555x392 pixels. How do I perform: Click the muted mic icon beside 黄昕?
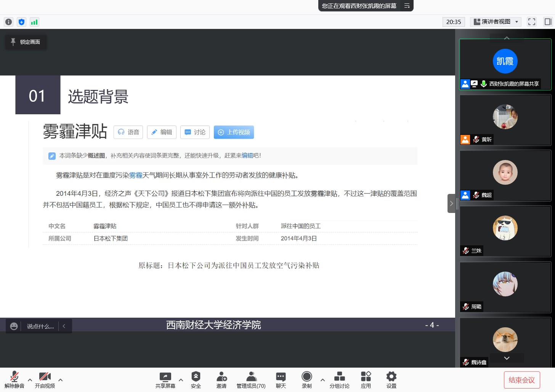(x=476, y=139)
